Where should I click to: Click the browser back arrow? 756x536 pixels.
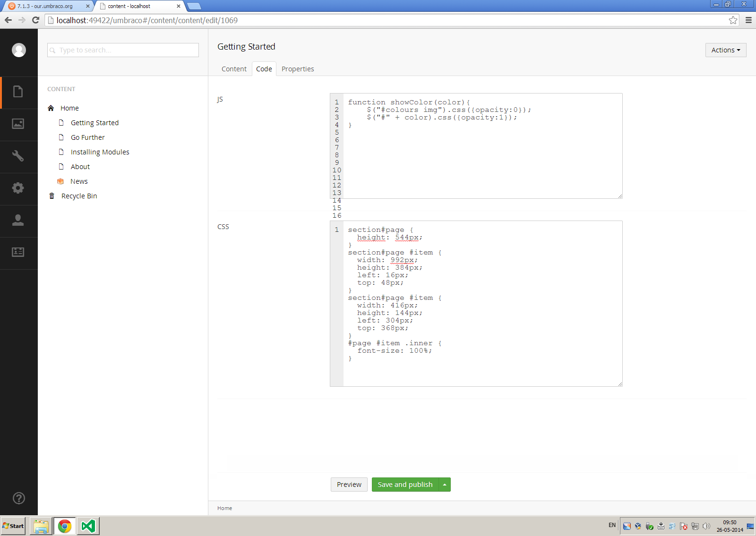tap(8, 20)
